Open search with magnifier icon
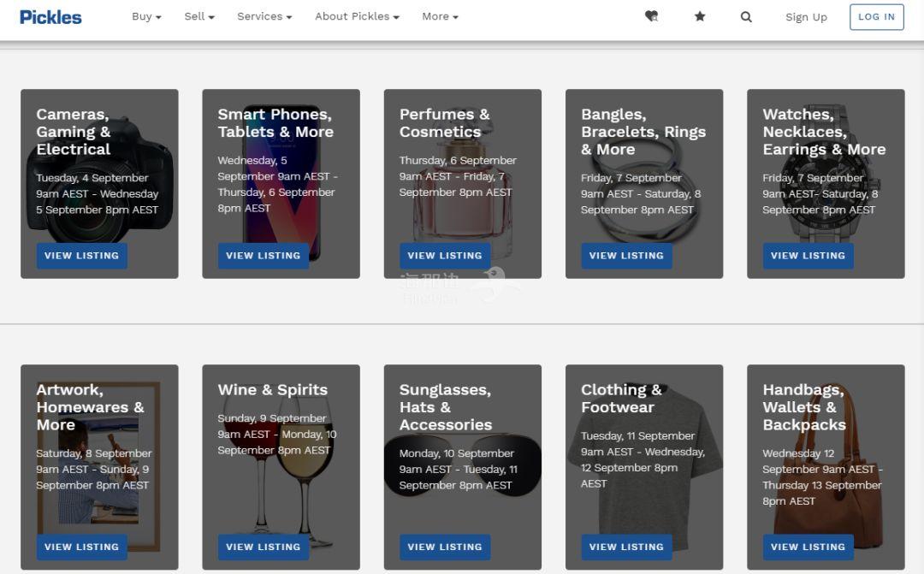 coord(746,16)
